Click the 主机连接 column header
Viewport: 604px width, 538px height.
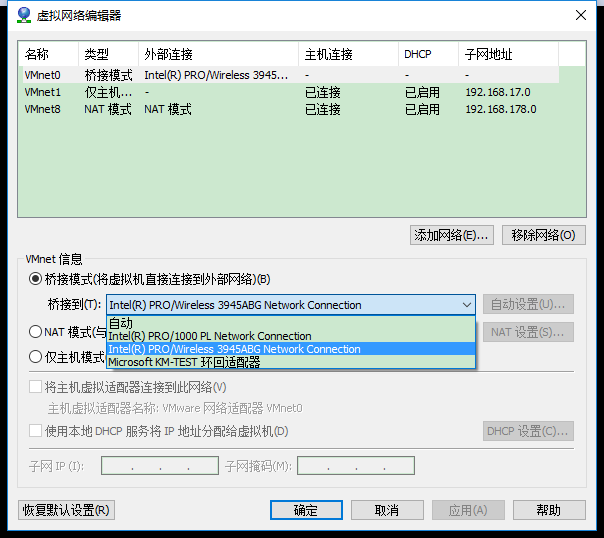tap(349, 54)
